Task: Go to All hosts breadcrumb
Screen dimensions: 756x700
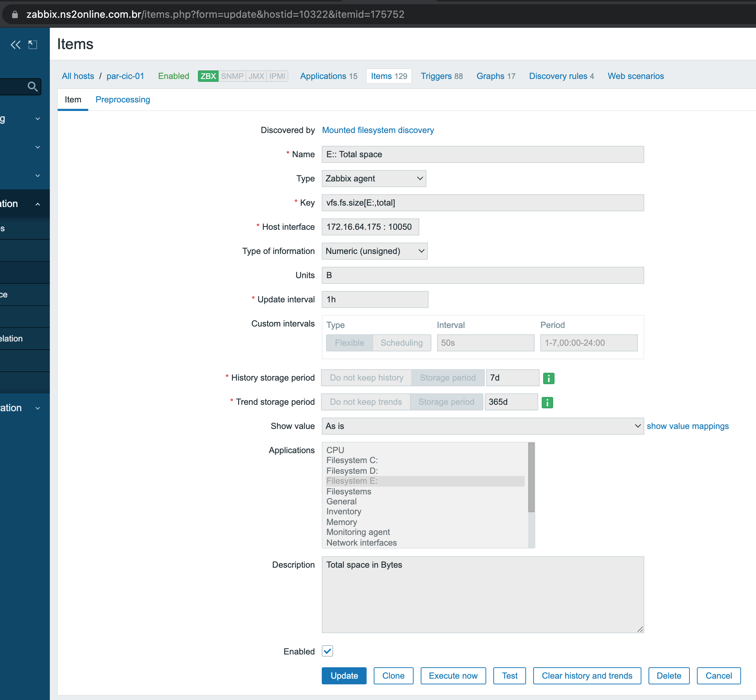Action: click(78, 76)
